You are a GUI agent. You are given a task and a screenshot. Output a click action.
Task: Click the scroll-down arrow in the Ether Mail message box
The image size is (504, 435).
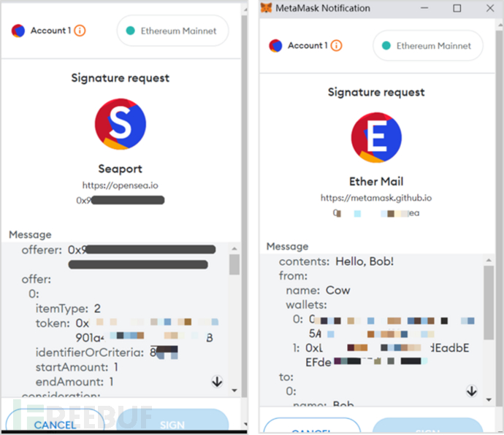[x=472, y=391]
